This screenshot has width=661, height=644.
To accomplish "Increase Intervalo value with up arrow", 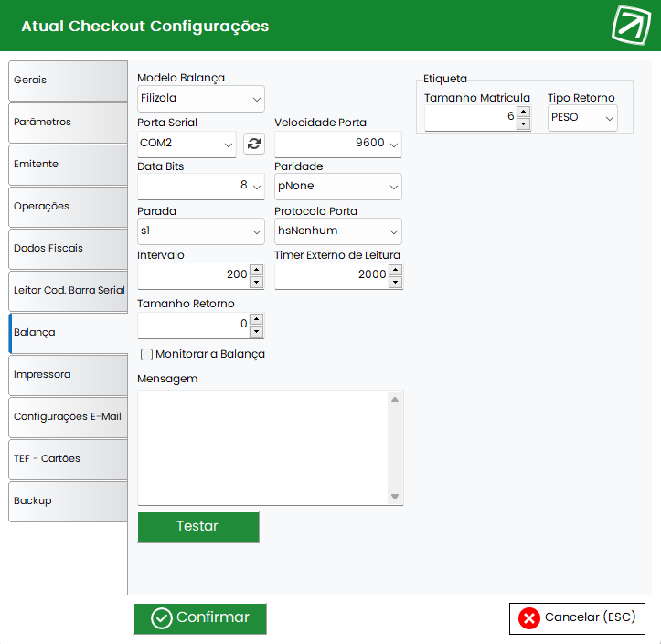I will [x=256, y=270].
